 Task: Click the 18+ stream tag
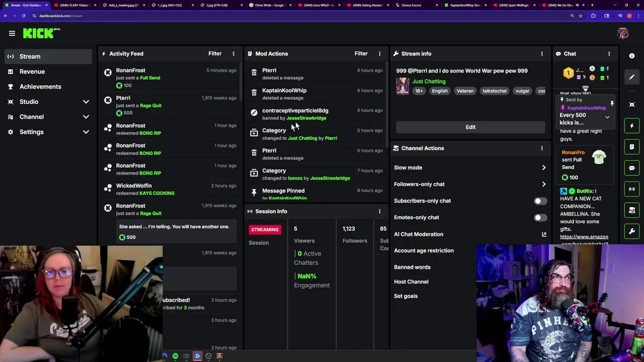coord(419,91)
